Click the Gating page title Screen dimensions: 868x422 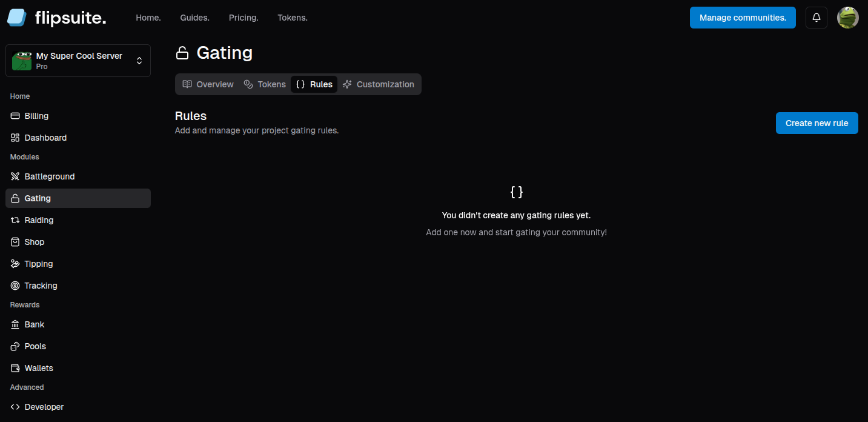pos(225,53)
